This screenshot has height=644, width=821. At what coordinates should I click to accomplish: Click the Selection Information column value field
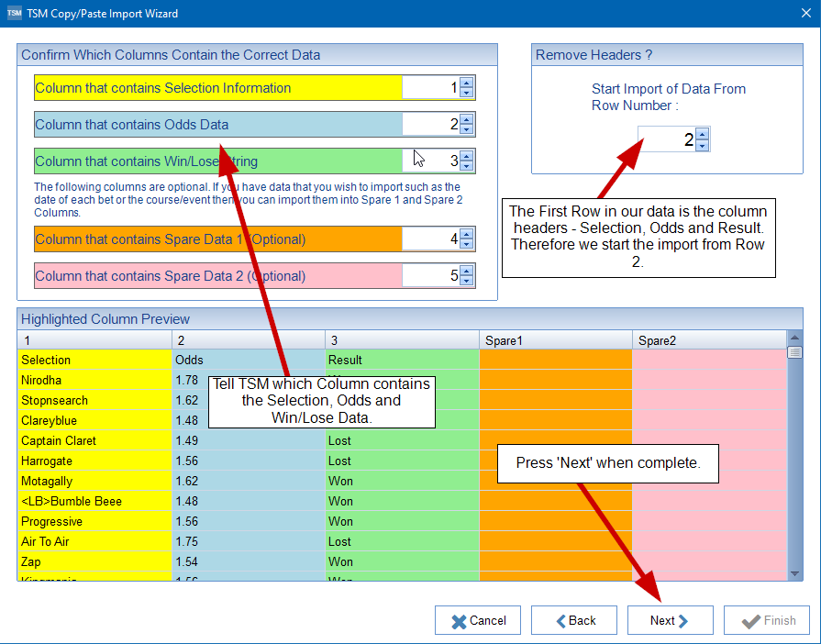[431, 88]
